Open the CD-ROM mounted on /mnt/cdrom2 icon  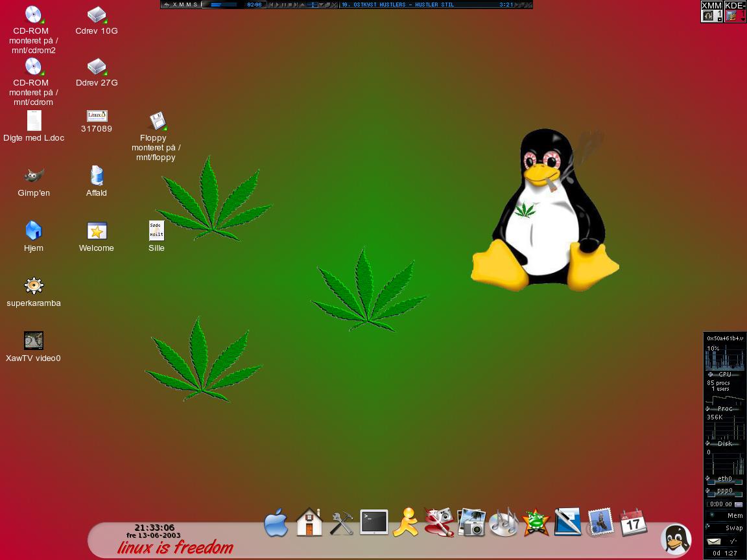click(33, 15)
